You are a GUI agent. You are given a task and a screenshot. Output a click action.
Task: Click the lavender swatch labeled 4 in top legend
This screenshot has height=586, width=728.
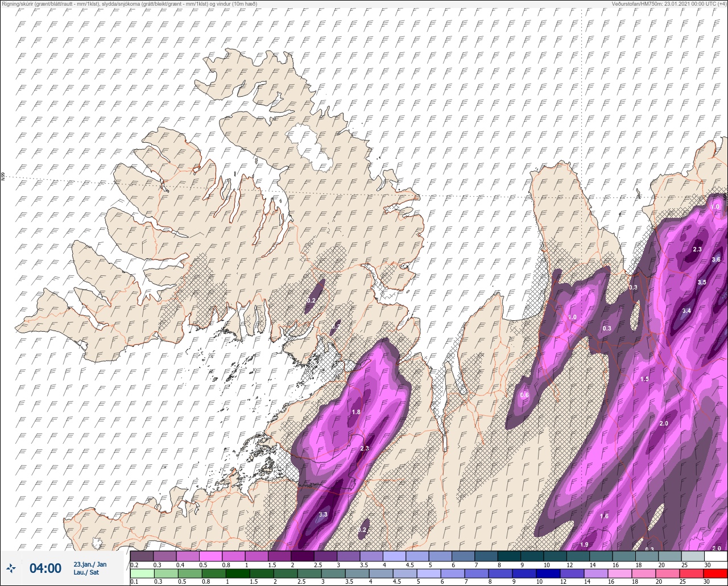(394, 556)
